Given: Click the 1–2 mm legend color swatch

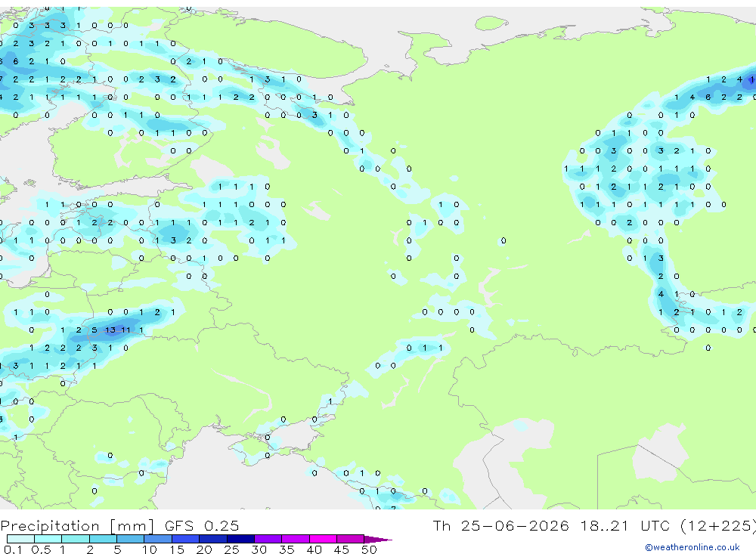Looking at the screenshot, I should pos(76,539).
